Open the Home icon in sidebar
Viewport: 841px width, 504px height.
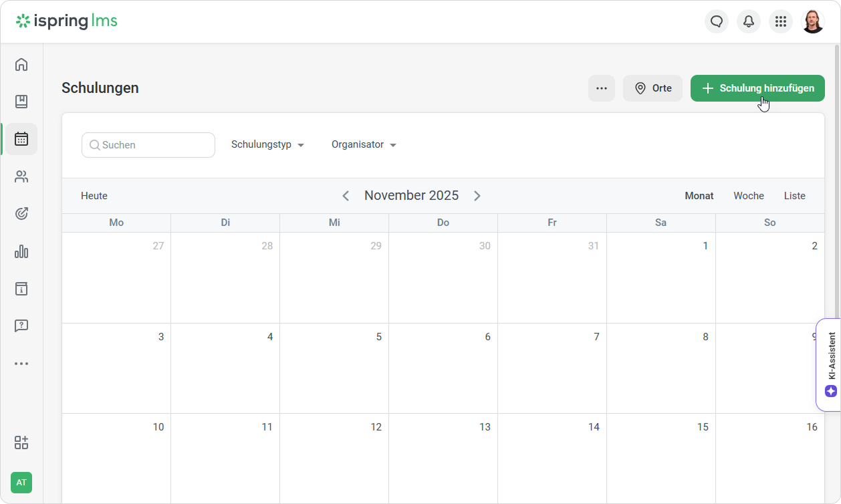[x=21, y=64]
